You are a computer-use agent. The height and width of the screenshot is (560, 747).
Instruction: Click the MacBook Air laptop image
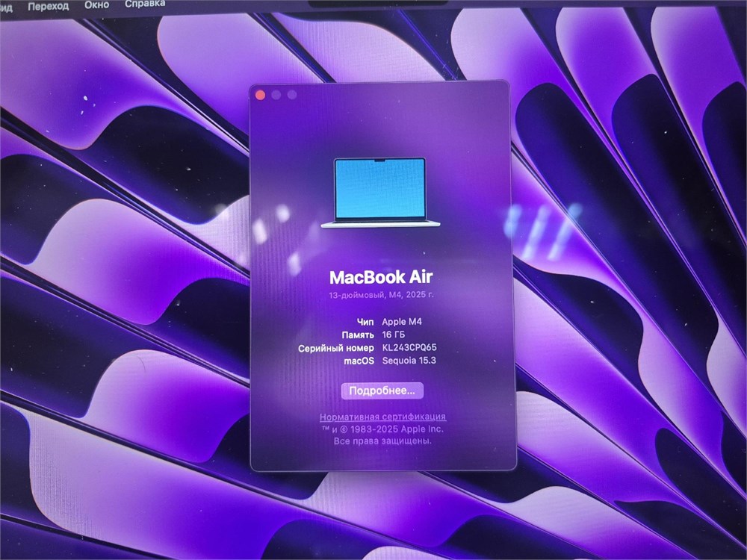tap(379, 192)
